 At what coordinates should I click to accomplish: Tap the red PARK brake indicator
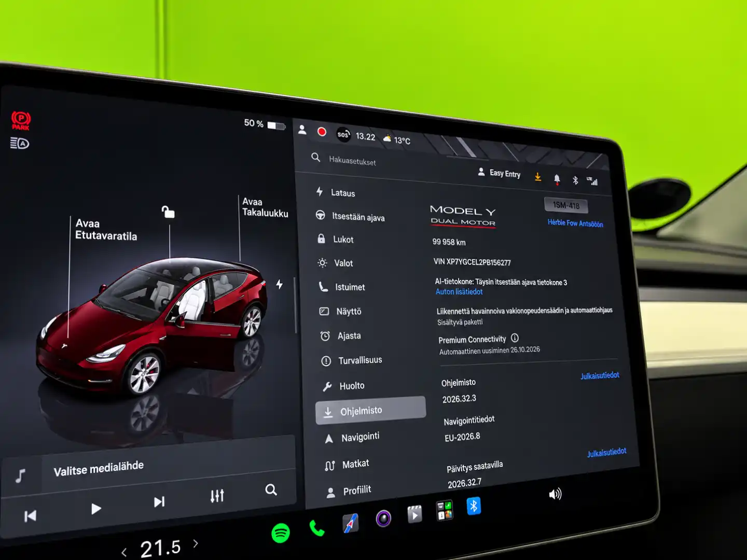[21, 121]
